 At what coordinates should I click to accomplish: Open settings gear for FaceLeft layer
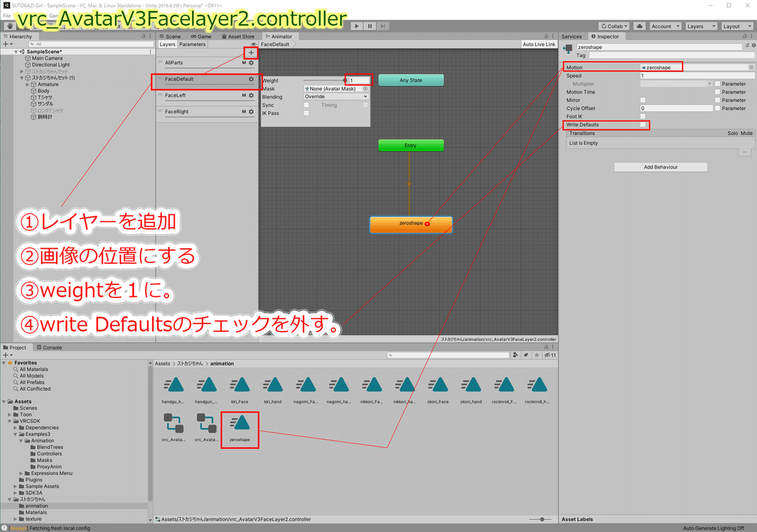coord(251,95)
